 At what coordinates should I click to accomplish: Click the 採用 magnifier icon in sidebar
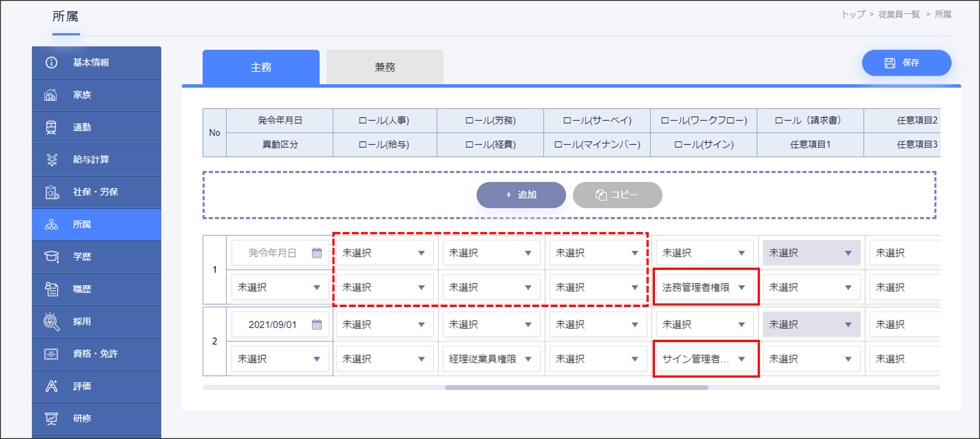pos(51,321)
